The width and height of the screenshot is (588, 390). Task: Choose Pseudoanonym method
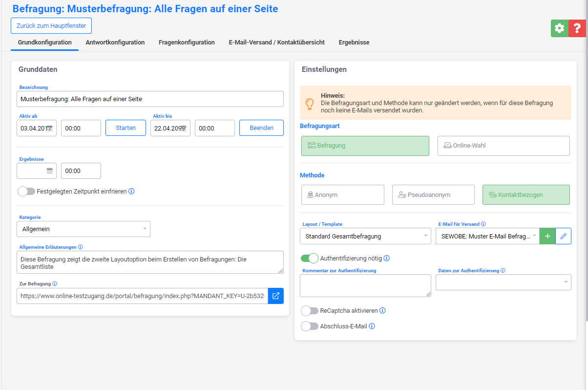pyautogui.click(x=433, y=195)
